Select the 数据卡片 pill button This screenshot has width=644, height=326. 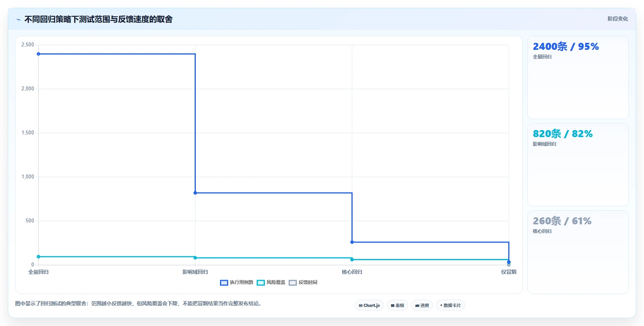[451, 305]
